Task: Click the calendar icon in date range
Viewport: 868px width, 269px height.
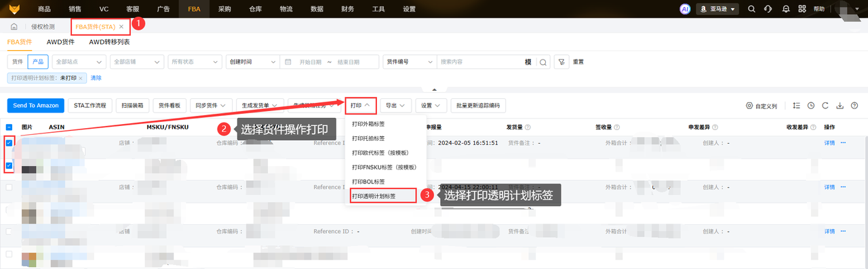Action: 288,62
